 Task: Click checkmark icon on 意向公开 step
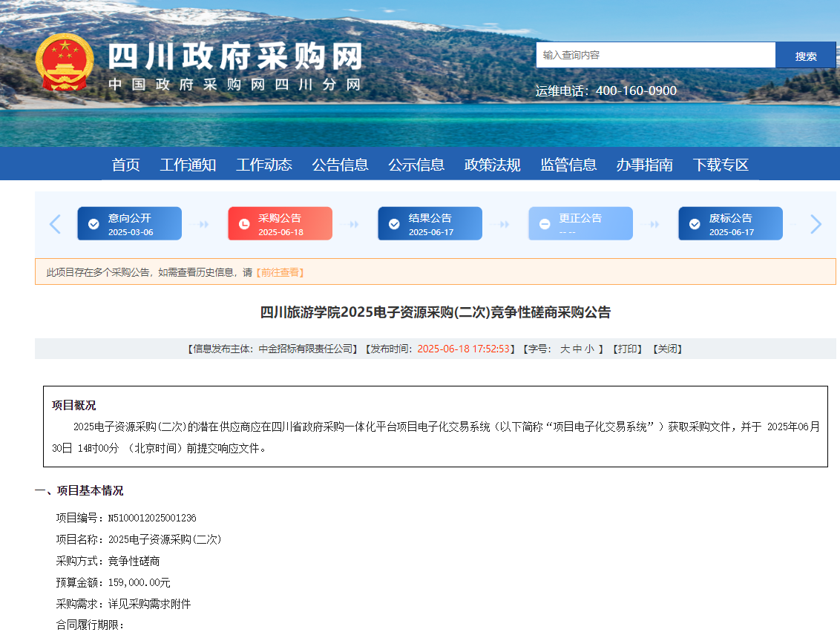pos(93,224)
